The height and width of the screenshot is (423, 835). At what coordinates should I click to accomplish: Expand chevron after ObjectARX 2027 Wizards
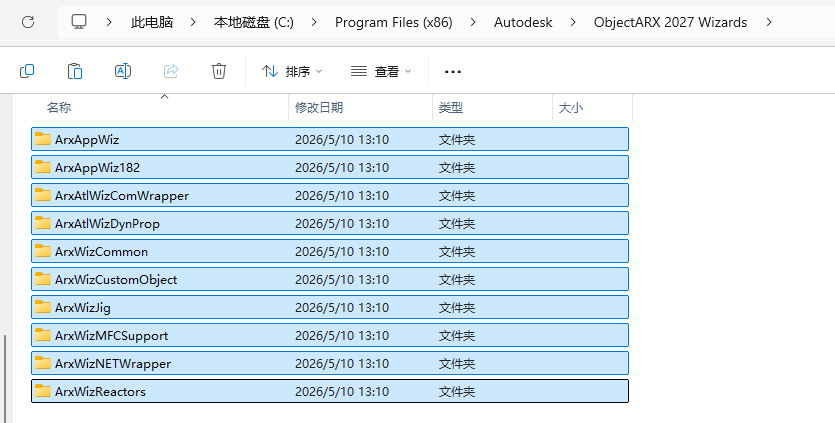tap(768, 22)
